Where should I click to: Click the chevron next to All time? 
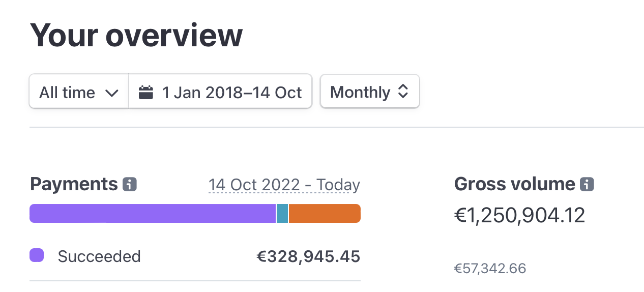tap(111, 93)
